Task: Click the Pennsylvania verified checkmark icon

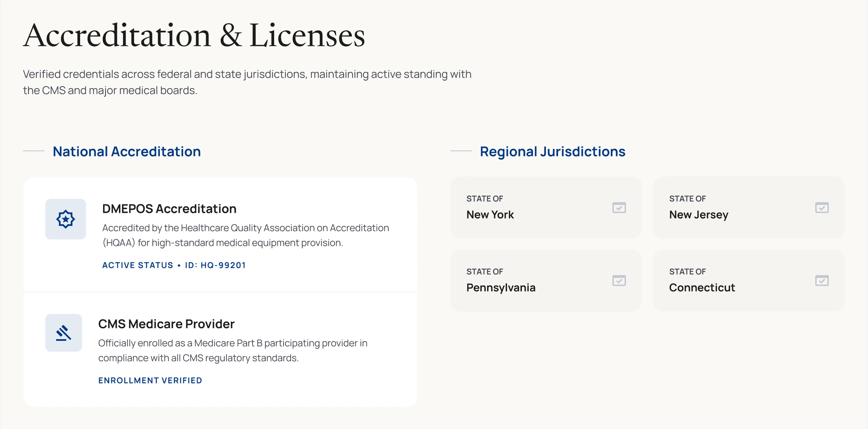Action: coord(619,281)
